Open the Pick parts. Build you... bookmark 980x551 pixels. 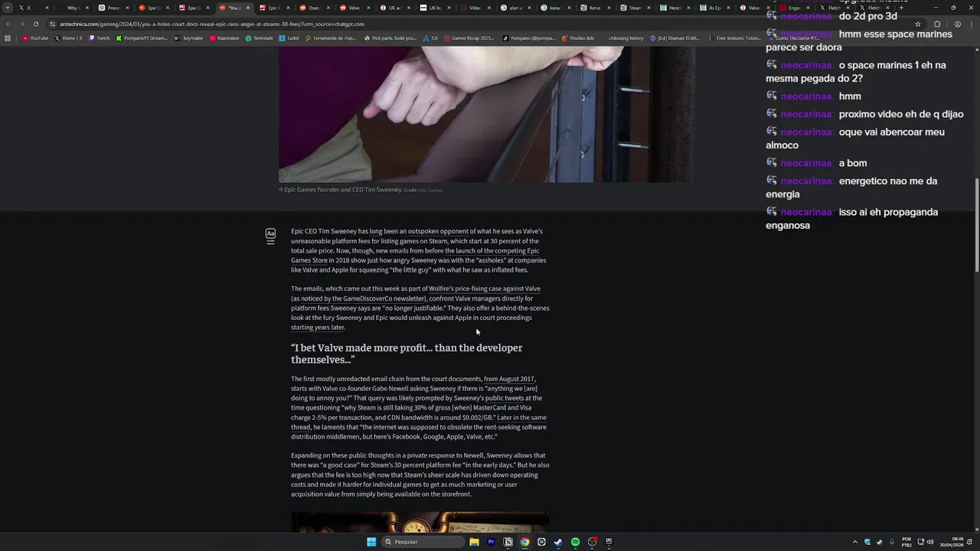pos(390,37)
